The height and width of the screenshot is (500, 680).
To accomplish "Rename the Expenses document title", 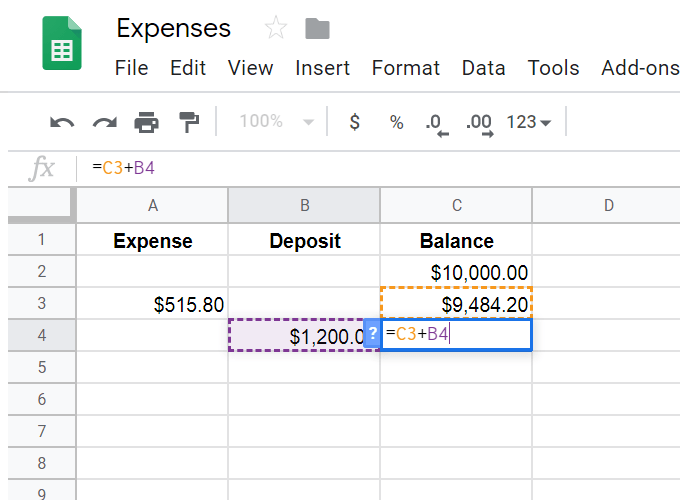I will pyautogui.click(x=174, y=29).
